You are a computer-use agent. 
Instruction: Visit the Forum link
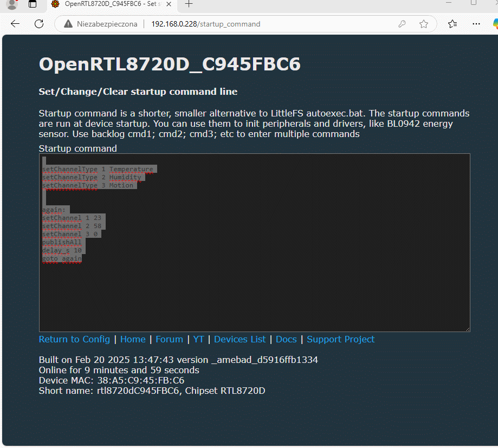pyautogui.click(x=169, y=340)
